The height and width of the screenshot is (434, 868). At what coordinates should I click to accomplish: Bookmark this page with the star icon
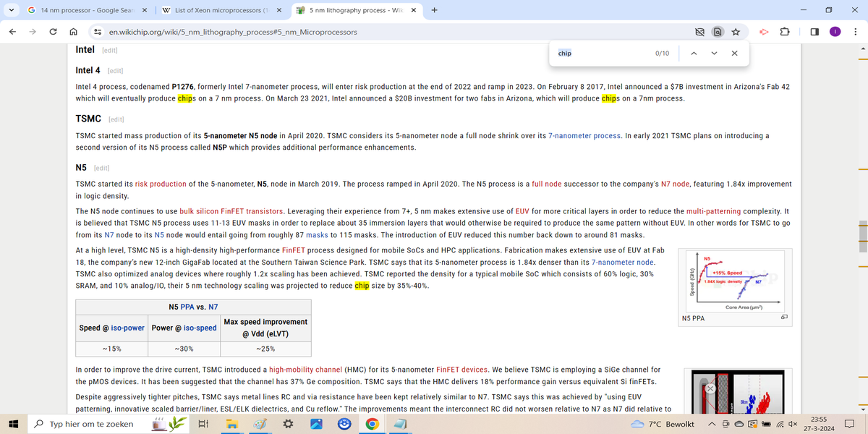click(x=734, y=32)
